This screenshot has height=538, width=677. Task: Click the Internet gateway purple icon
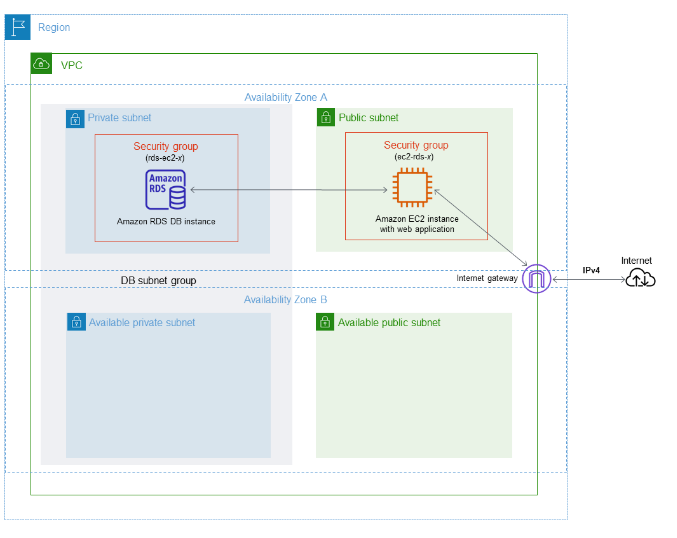[536, 279]
